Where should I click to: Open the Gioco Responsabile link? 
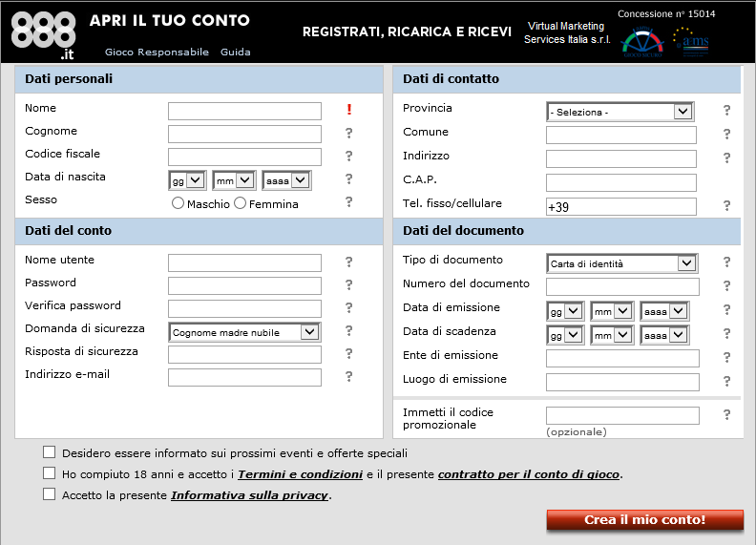(157, 52)
